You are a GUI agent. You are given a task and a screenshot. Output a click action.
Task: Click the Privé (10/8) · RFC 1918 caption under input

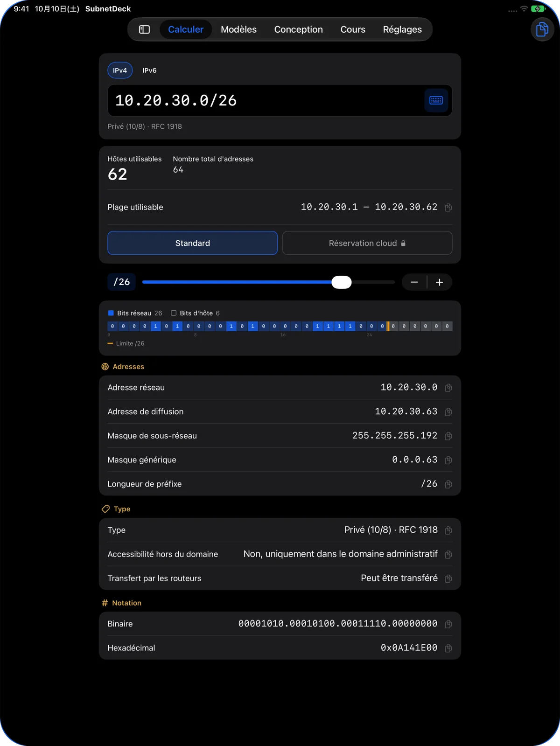click(145, 126)
